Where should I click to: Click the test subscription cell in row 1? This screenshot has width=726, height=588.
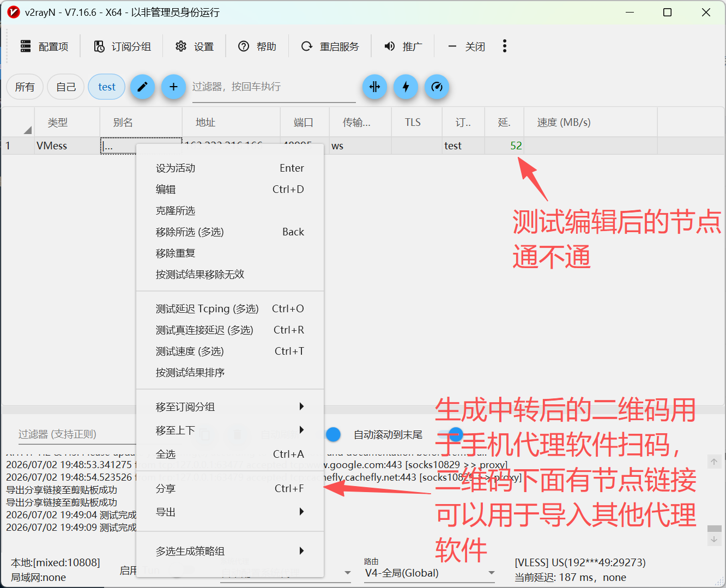[463, 146]
